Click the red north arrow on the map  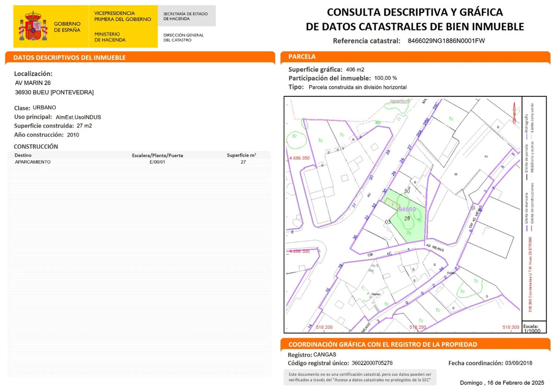(514, 113)
